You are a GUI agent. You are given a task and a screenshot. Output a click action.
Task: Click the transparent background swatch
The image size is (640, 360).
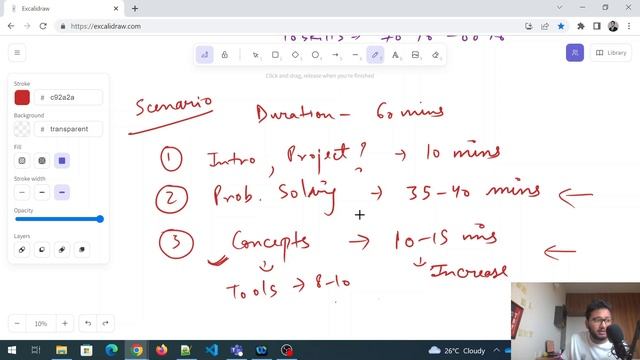point(22,129)
